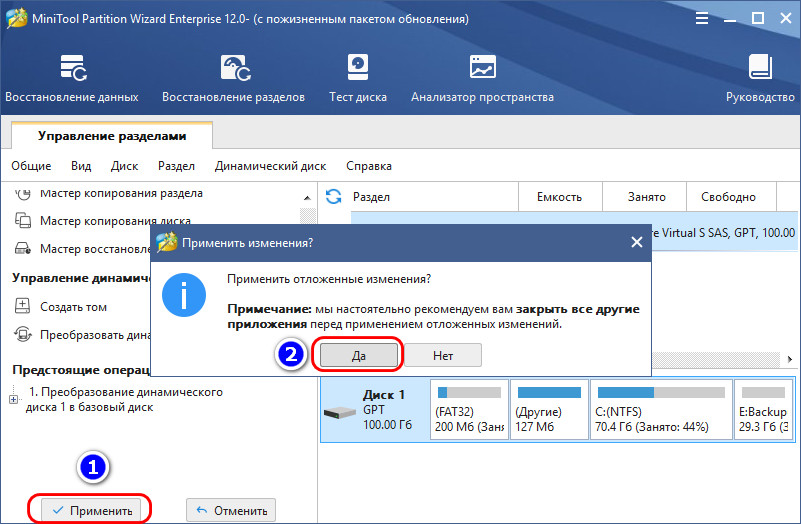Close the Применить изменения dialog
The width and height of the screenshot is (801, 524).
click(637, 242)
